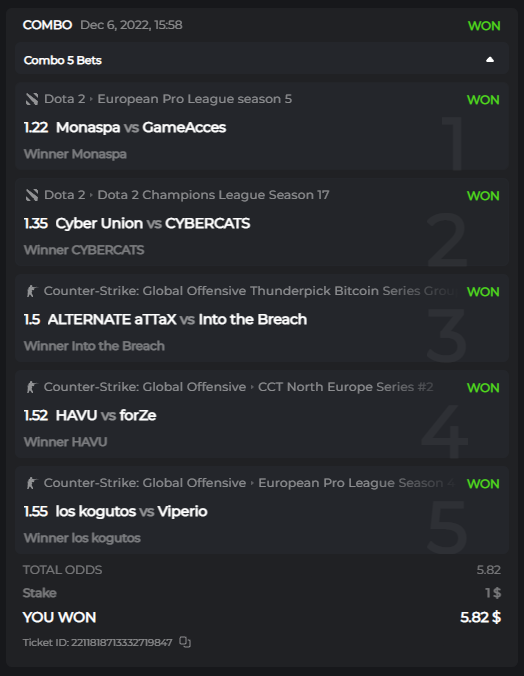Viewport: 524px width, 676px height.
Task: Copy the ticket ID
Action: 185,642
